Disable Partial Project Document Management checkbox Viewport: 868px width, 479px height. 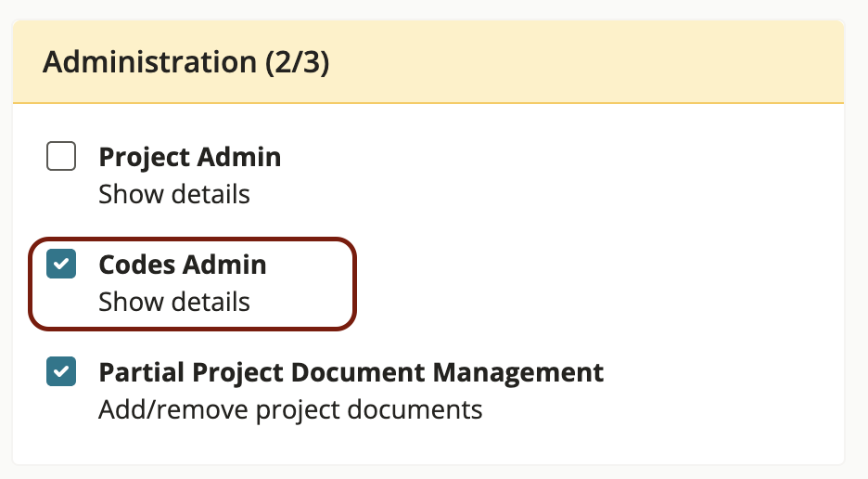tap(61, 372)
